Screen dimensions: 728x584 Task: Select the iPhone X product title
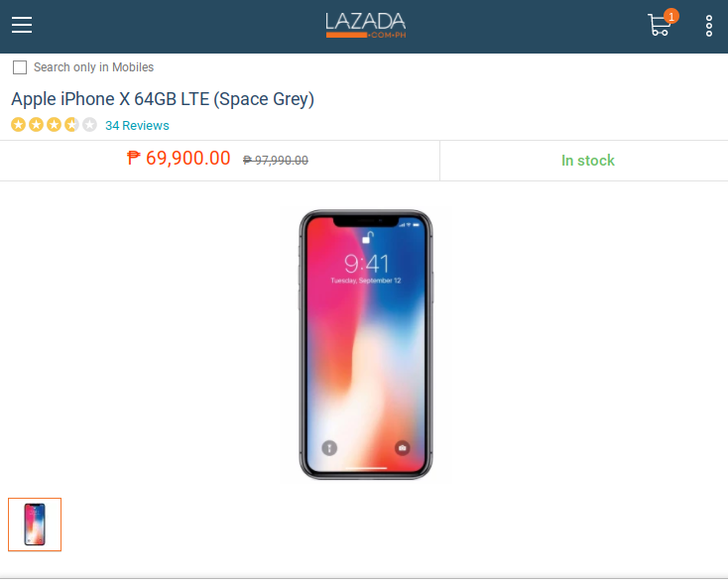point(163,99)
